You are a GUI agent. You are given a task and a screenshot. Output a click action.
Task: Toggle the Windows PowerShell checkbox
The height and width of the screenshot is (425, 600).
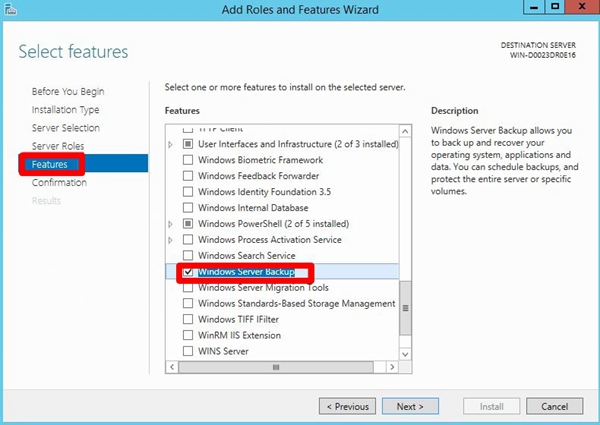point(188,223)
